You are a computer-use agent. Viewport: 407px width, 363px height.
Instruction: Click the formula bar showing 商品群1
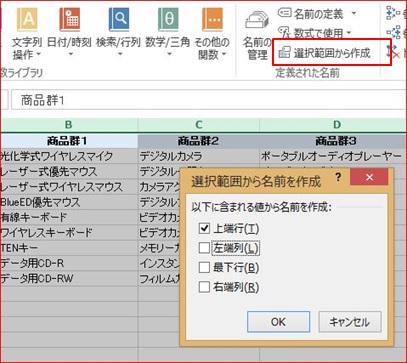(209, 100)
